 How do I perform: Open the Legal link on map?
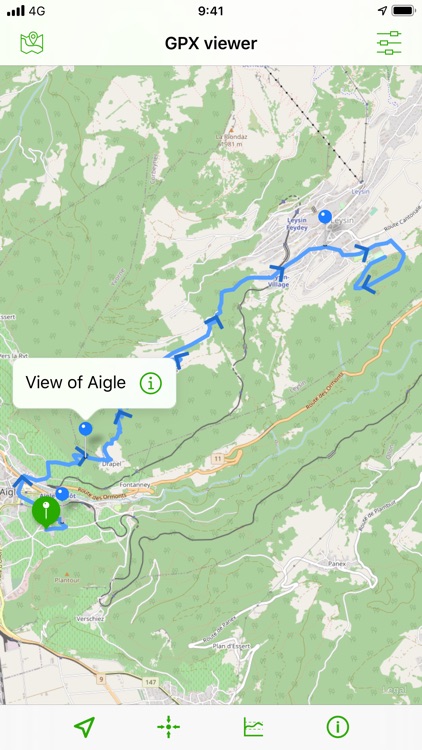click(395, 690)
